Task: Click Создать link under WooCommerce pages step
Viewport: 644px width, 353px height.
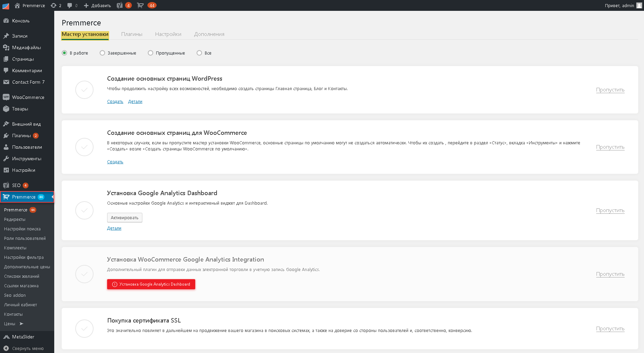Action: coord(115,162)
